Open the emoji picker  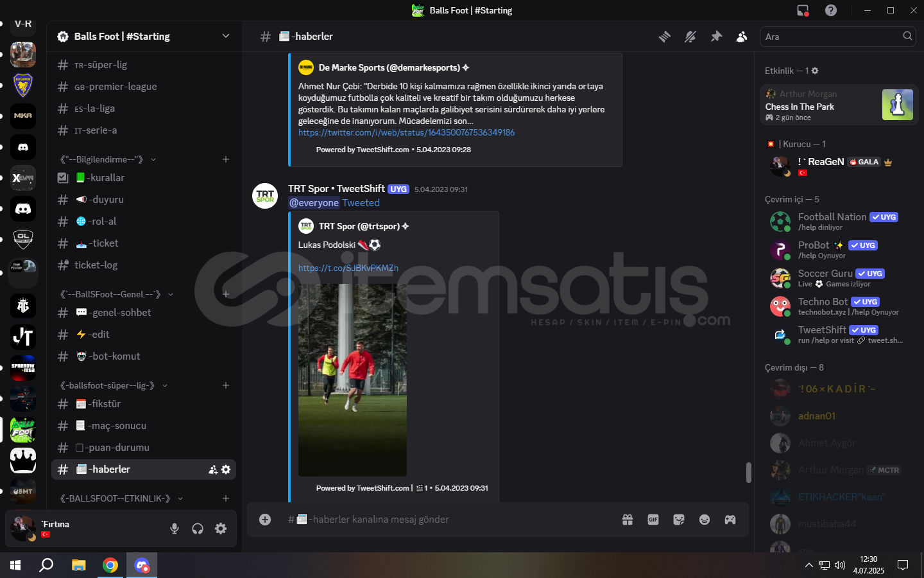coord(705,520)
